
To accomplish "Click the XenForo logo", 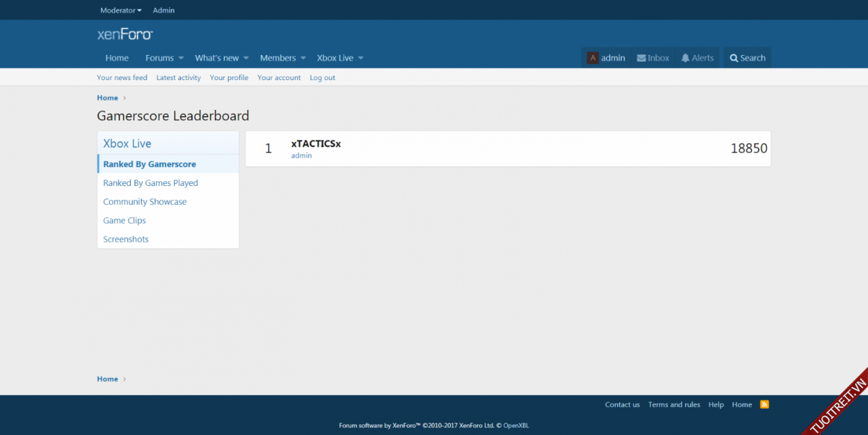I will point(125,35).
